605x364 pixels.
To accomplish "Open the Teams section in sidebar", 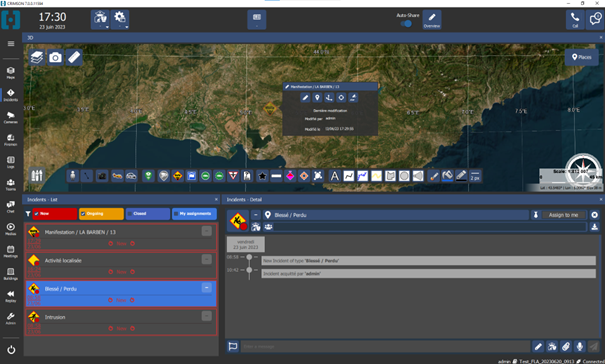I will tap(11, 184).
